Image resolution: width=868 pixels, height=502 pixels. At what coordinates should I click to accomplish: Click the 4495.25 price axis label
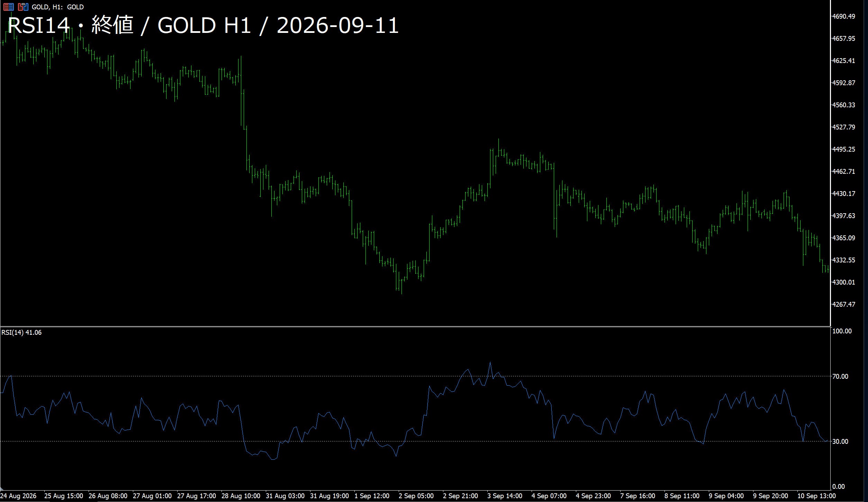(x=843, y=149)
